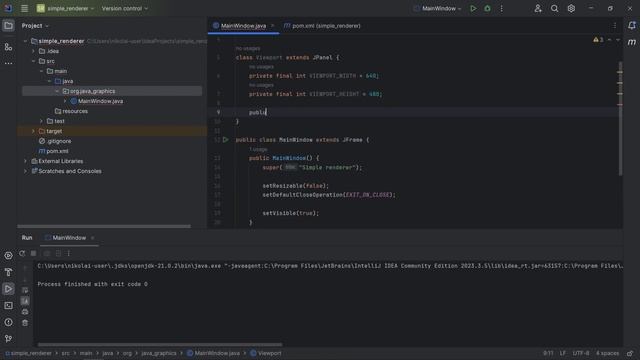Toggle soft-wrap in the Run console
This screenshot has width=640, height=360.
pos(25,290)
